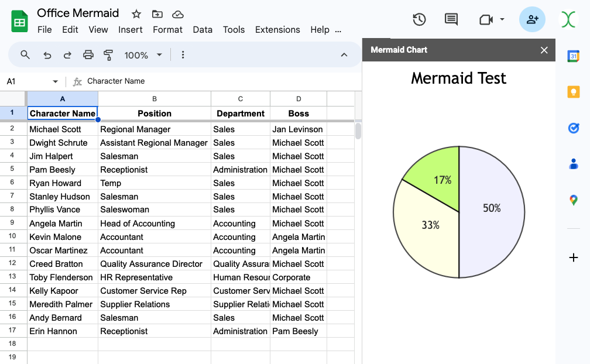This screenshot has height=364, width=590.
Task: Open the Extensions menu
Action: tap(277, 30)
